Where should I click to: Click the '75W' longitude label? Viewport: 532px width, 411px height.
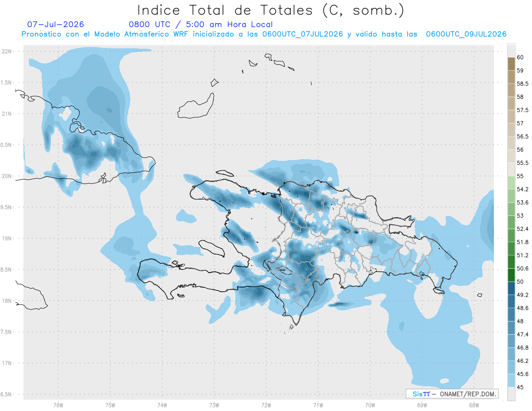click(110, 405)
